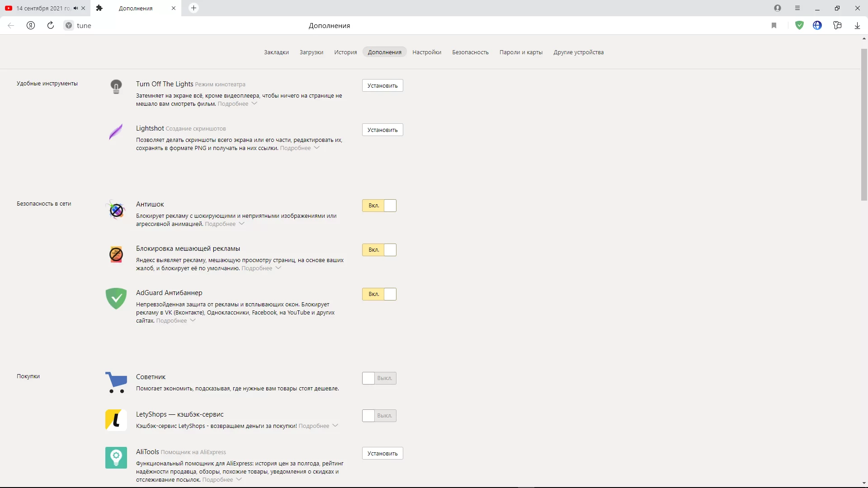The image size is (868, 488).
Task: Click the site info icon before tune
Action: tap(69, 26)
